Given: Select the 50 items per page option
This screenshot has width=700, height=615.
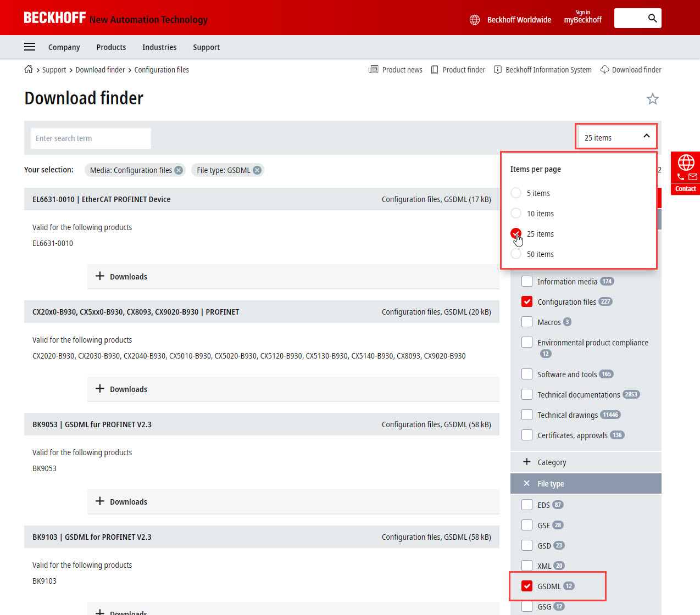Looking at the screenshot, I should tap(515, 254).
